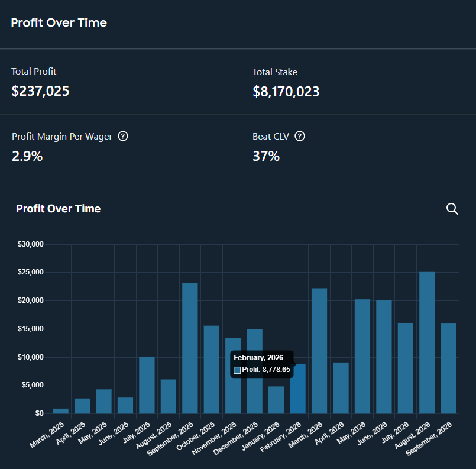The image size is (476, 469).
Task: Click the March, 2025 x-axis label
Action: [x=47, y=435]
